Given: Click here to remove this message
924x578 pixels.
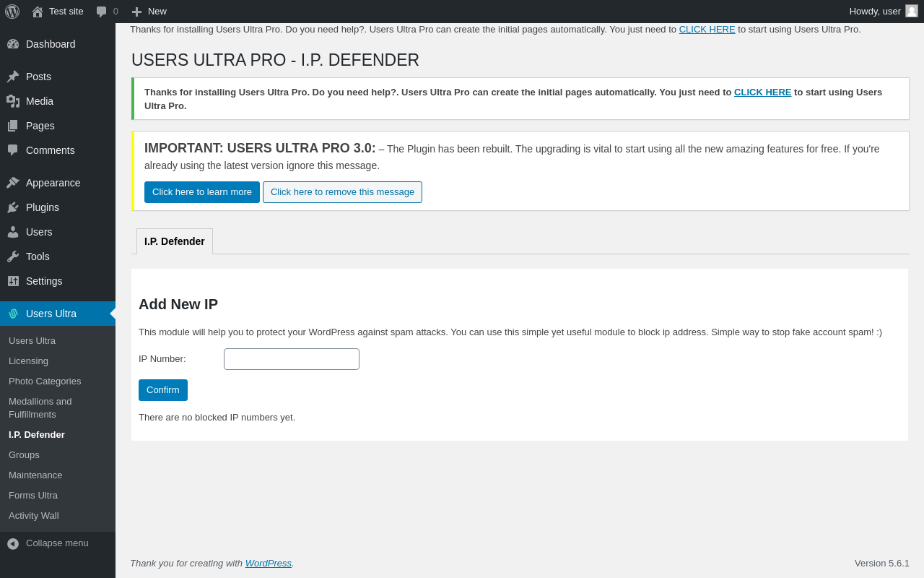Looking at the screenshot, I should pos(342,192).
